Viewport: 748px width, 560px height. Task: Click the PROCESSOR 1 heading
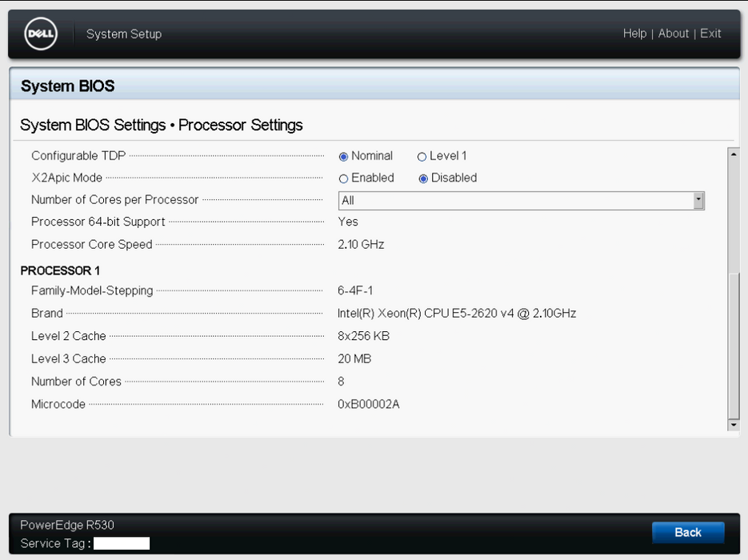[60, 270]
